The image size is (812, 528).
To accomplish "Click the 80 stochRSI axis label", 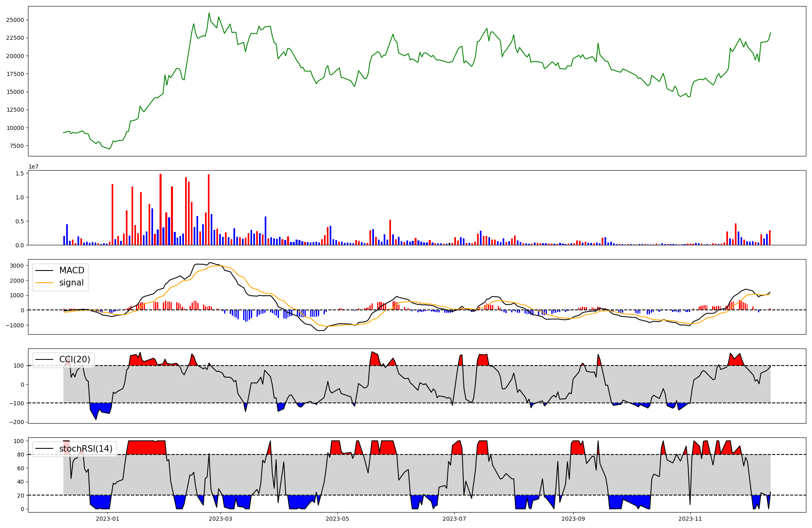I will pos(21,454).
